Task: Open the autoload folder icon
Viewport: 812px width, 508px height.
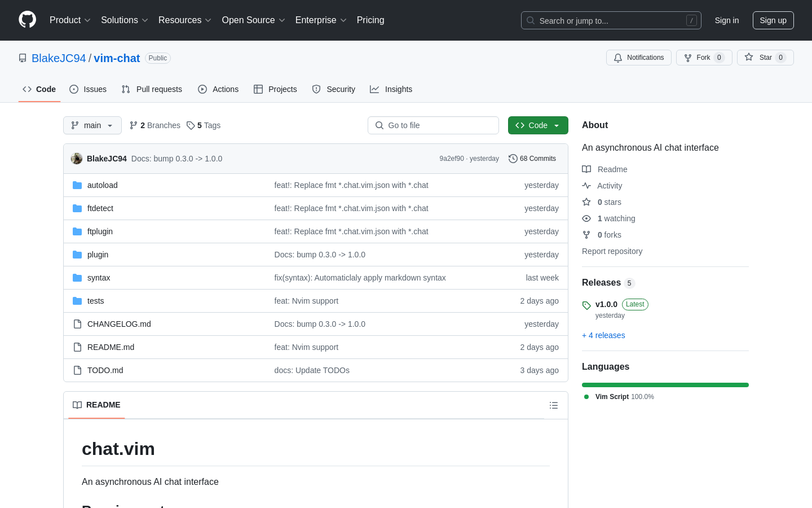Action: pos(77,185)
